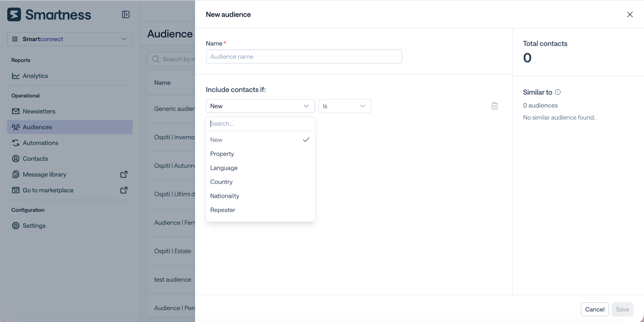Click the Newsletters envelope icon

[x=15, y=111]
